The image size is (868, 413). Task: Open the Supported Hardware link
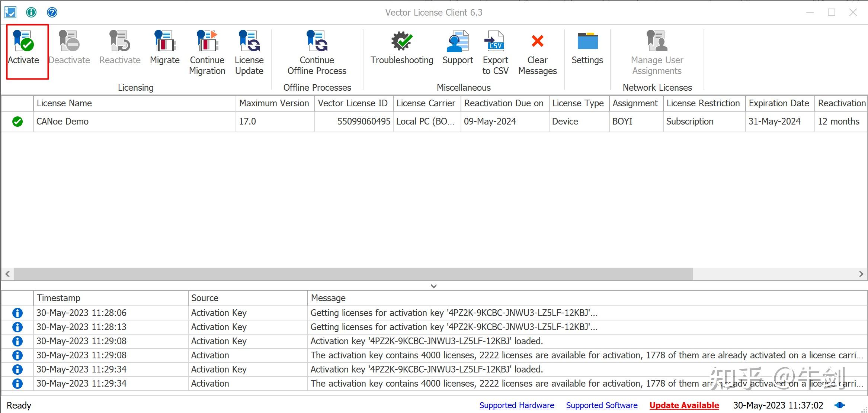tap(516, 405)
